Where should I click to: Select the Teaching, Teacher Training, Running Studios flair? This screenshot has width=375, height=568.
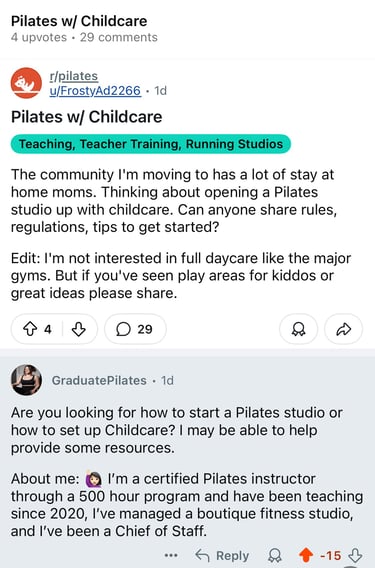click(x=151, y=144)
